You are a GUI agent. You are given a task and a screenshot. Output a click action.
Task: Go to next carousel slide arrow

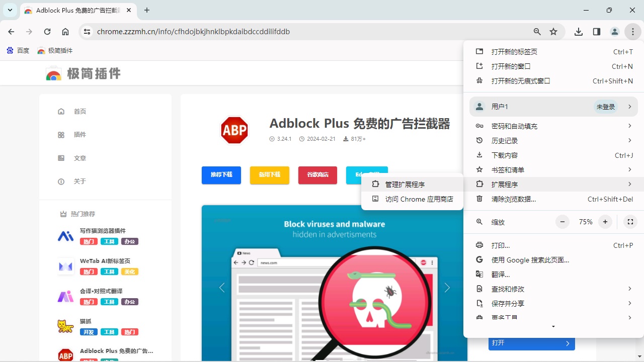tap(447, 288)
